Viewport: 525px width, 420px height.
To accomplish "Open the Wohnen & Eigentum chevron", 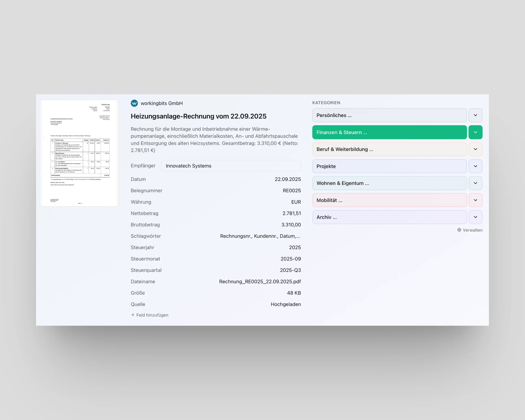I will [475, 183].
